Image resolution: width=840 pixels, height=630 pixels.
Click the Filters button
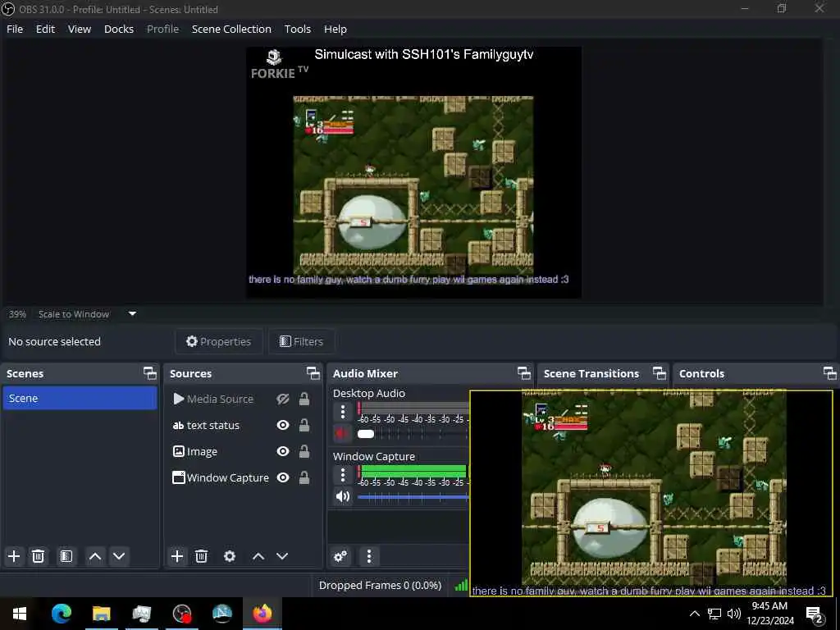302,342
